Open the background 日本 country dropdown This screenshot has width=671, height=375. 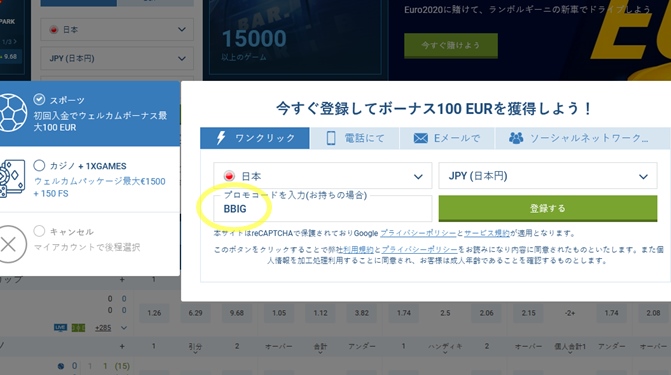117,30
